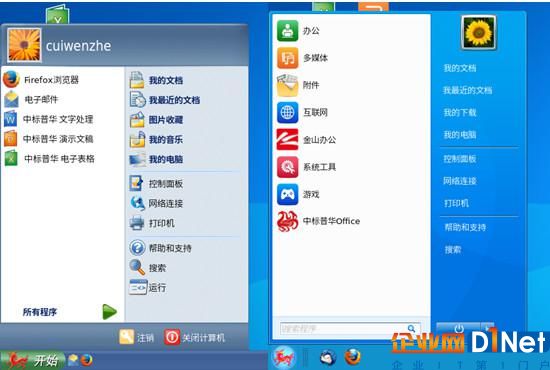Click the 注销 log off button

[136, 337]
